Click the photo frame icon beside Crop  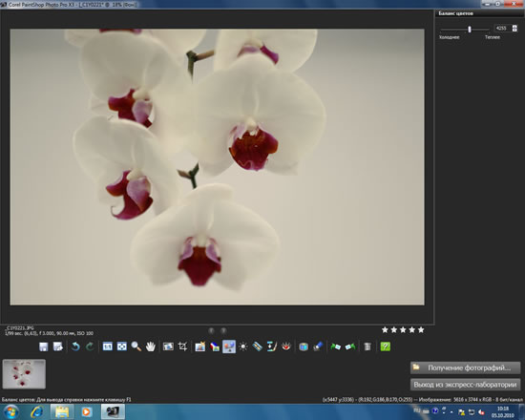(x=168, y=346)
